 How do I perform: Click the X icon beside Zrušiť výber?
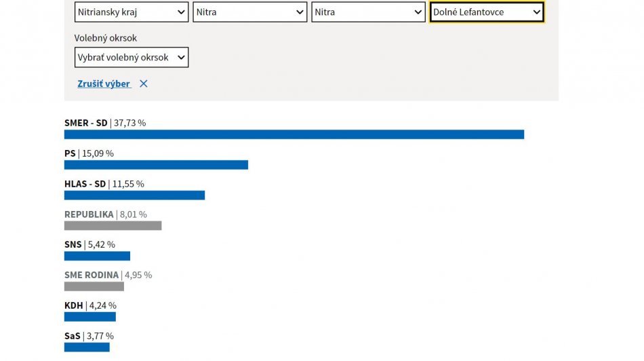(x=143, y=84)
